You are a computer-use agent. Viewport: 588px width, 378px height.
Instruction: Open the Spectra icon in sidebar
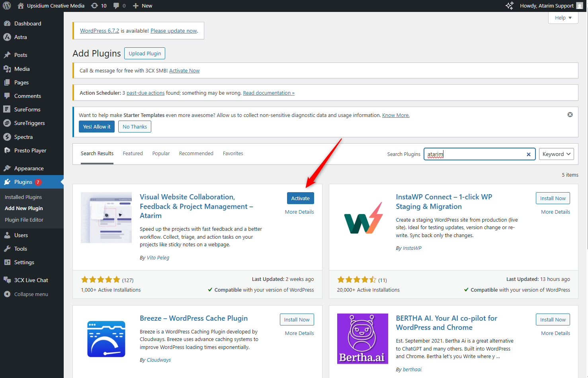7,137
